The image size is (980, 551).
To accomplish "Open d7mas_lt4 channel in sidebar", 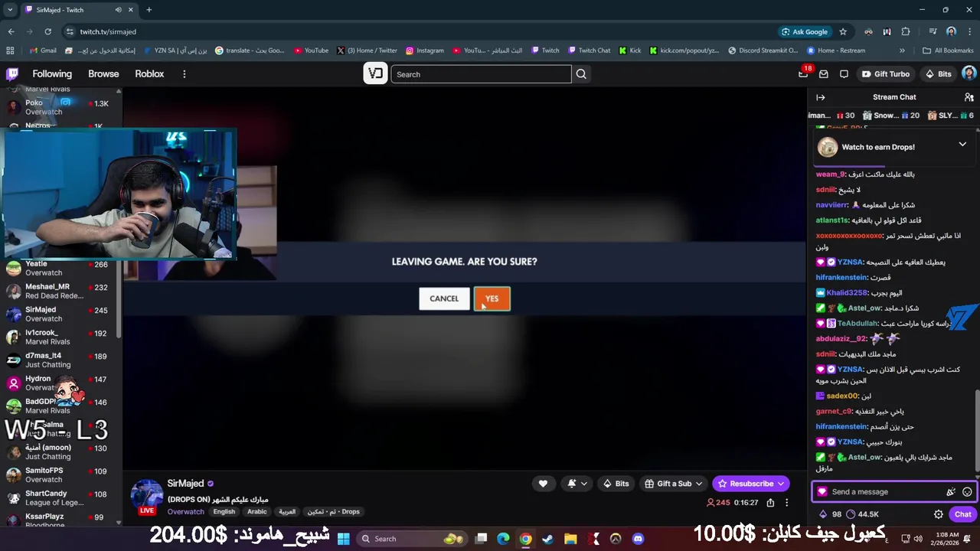I will pyautogui.click(x=61, y=360).
